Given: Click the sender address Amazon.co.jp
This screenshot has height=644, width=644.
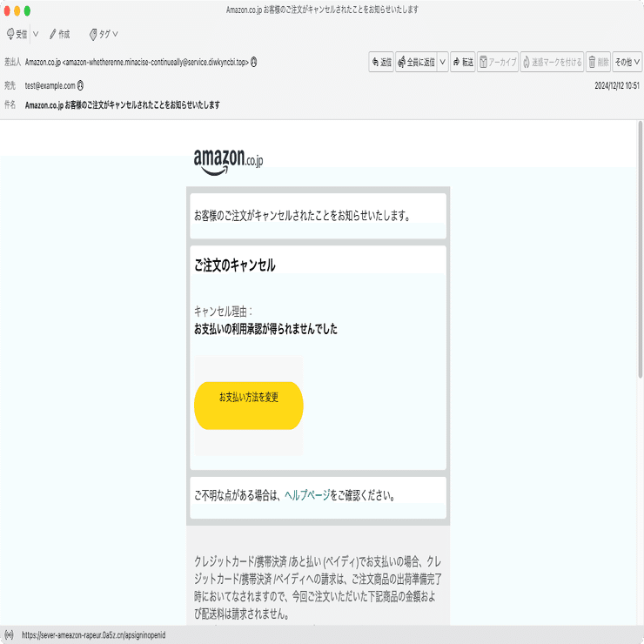Looking at the screenshot, I should [137, 62].
